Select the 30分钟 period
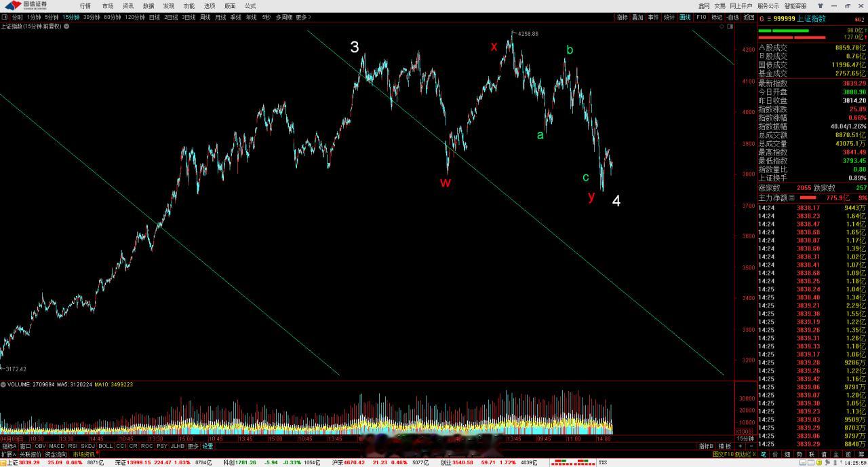Viewport: 868px width, 467px height. click(x=92, y=17)
